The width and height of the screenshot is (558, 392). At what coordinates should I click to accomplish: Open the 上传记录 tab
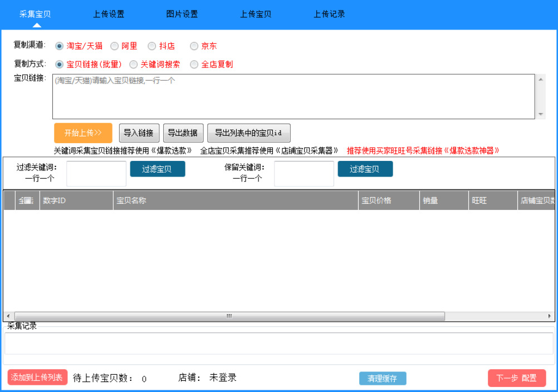(329, 14)
